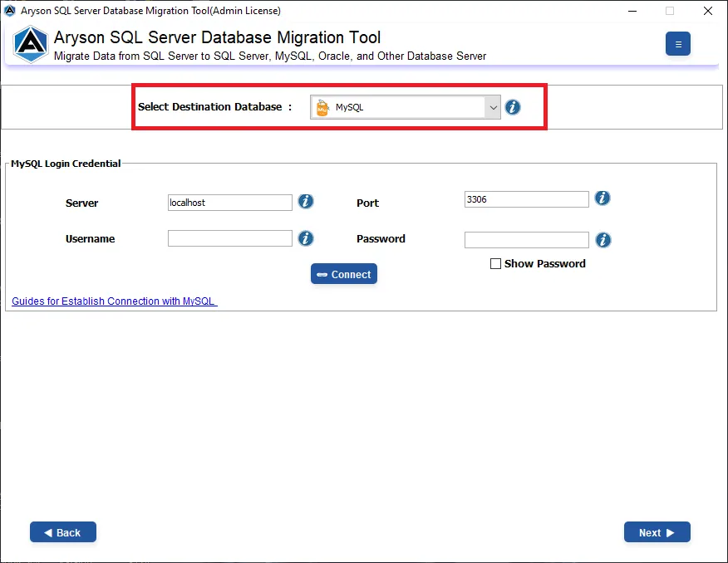Close the Aryson Migration Tool window
The width and height of the screenshot is (728, 563).
707,11
